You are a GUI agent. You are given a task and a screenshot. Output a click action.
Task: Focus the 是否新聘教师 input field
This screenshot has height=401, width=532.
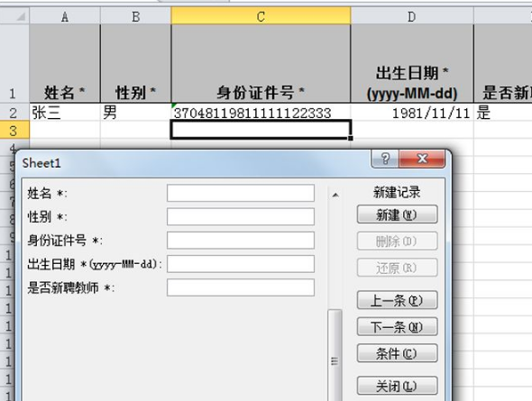(241, 287)
